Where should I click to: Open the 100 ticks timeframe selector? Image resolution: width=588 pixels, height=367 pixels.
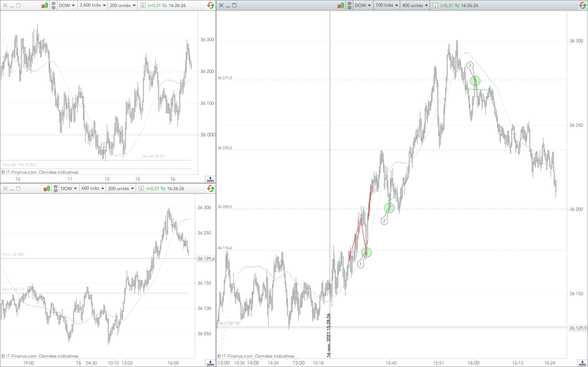(x=386, y=5)
